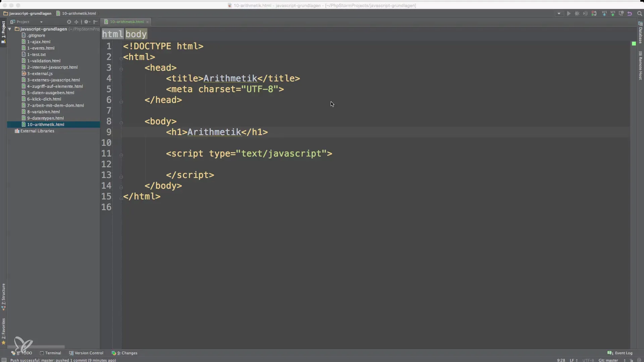The height and width of the screenshot is (362, 644).
Task: Select 10-arithmetik.html in the tree
Action: pyautogui.click(x=45, y=124)
